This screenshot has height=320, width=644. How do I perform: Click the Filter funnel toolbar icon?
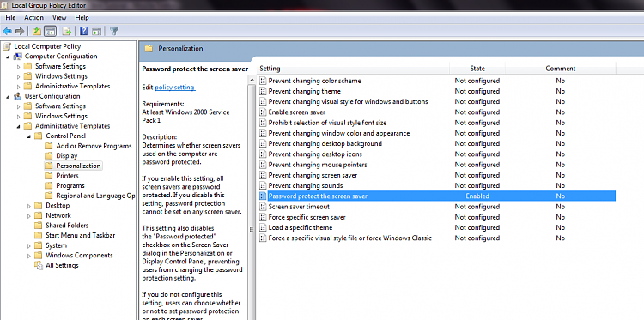[114, 31]
